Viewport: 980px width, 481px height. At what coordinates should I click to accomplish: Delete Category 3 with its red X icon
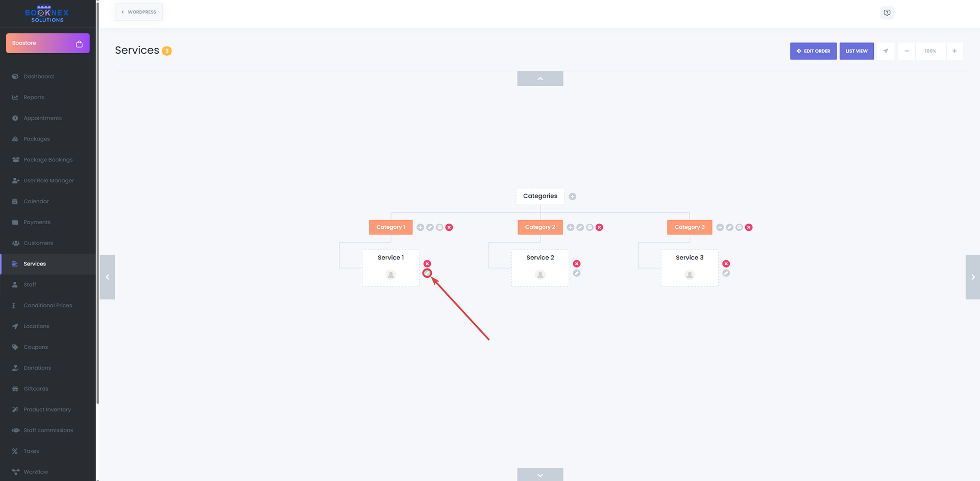coord(749,227)
